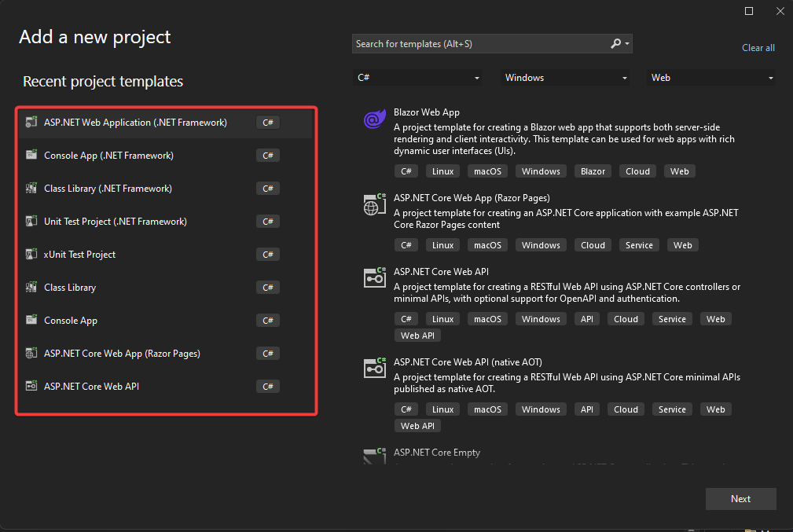Focus the Search for templates field
793x532 pixels.
pos(479,44)
